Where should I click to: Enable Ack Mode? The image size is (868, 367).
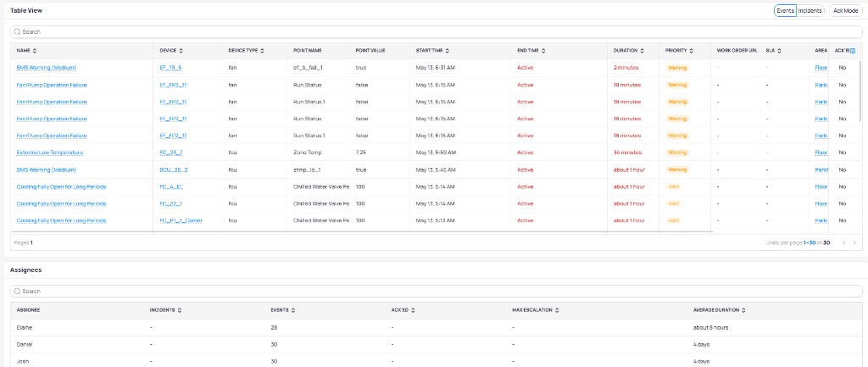click(845, 10)
